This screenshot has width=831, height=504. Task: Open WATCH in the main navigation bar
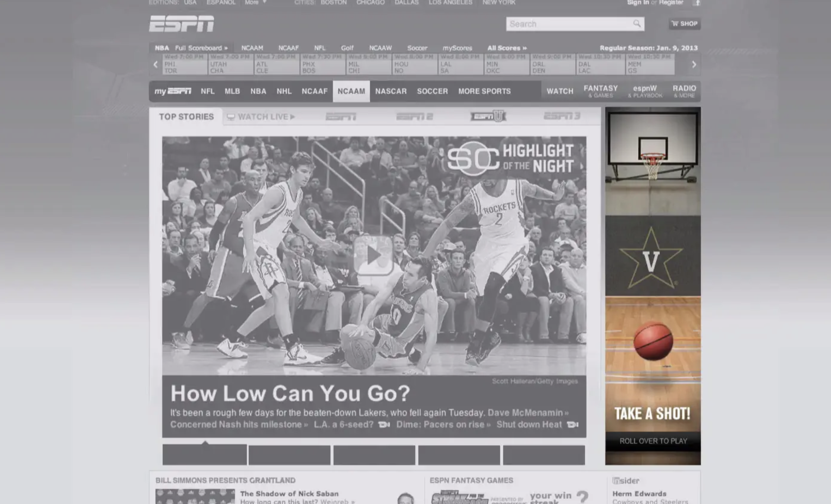coord(560,91)
